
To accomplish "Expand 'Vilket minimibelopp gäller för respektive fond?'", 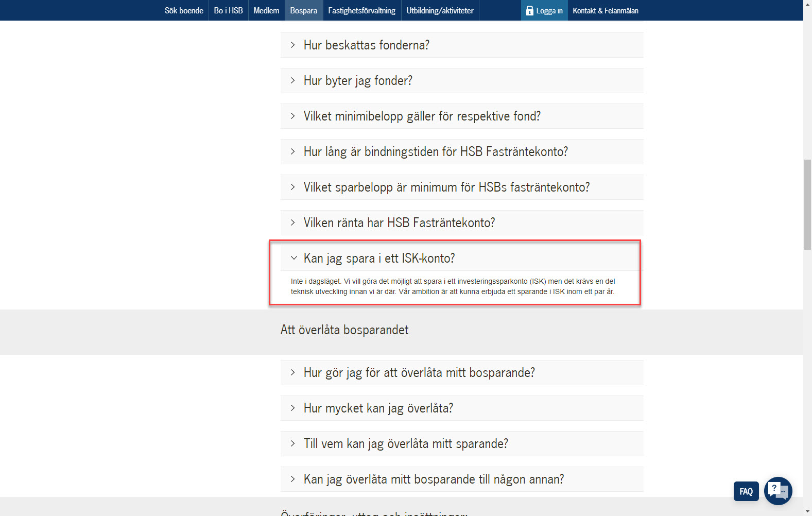I will (422, 116).
